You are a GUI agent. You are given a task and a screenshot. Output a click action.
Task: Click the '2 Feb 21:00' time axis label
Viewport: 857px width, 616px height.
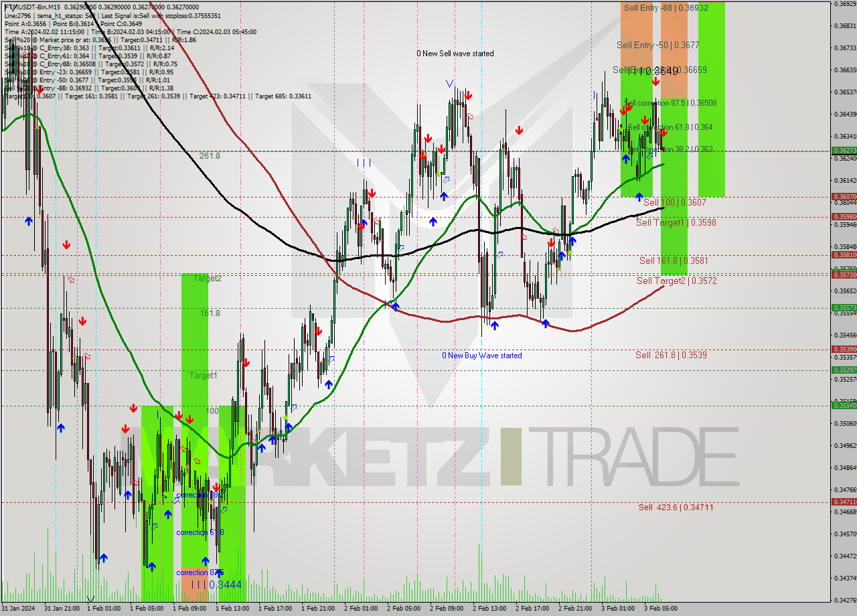coord(575,609)
